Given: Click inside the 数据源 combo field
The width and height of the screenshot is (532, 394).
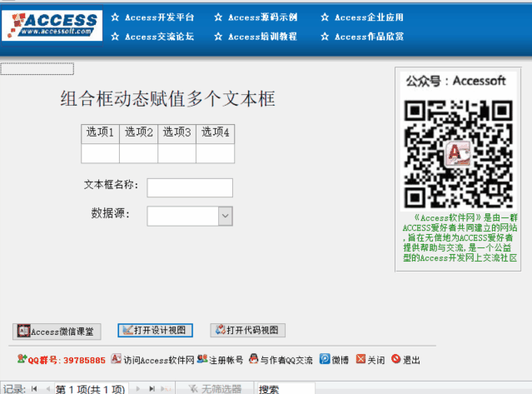Looking at the screenshot, I should tap(183, 216).
